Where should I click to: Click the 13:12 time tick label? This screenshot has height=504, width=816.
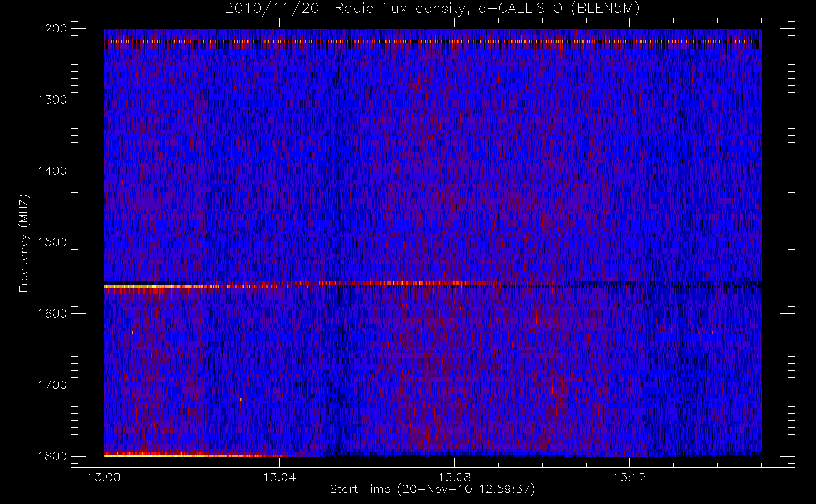click(629, 477)
